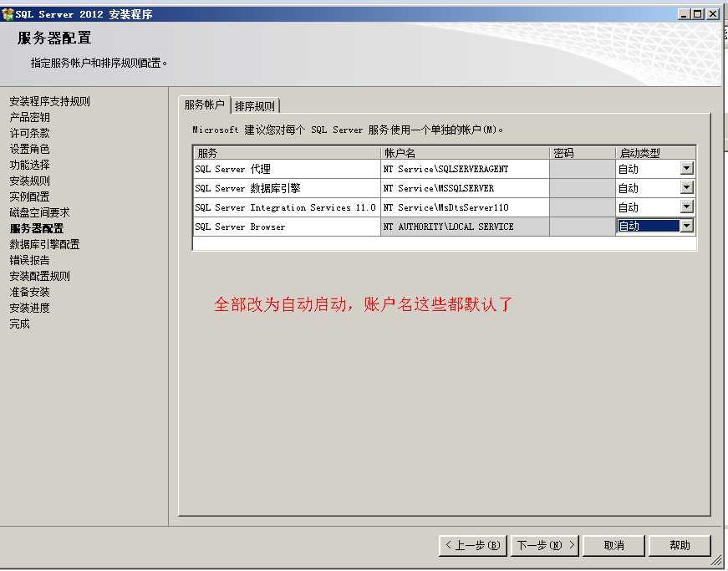The image size is (728, 571).
Task: Select the SQL Server Browser service row
Action: pos(287,227)
